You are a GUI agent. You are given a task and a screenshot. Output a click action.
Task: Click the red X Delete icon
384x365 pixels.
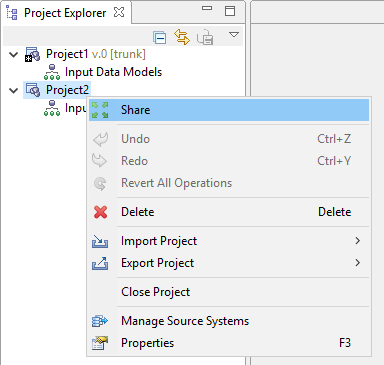coord(100,212)
